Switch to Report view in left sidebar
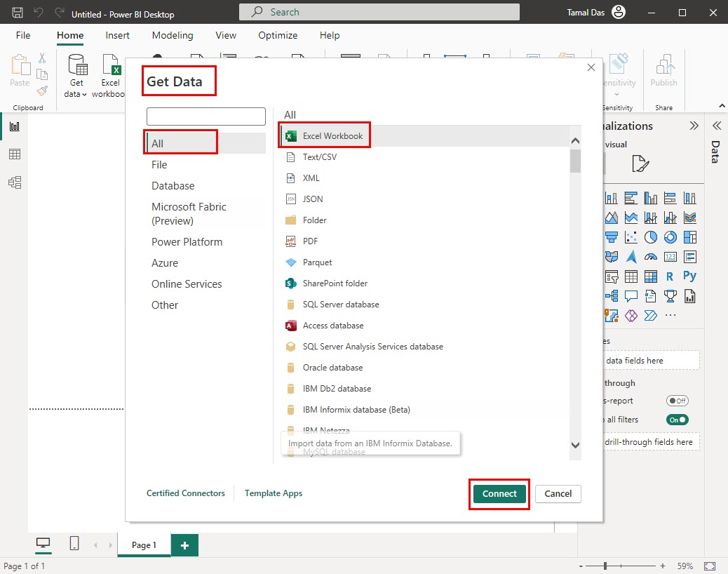Screen dimensions: 728x574 pos(15,126)
